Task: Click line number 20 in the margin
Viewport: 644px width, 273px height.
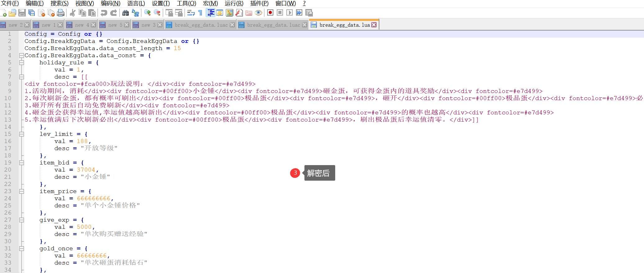Action: [8, 170]
